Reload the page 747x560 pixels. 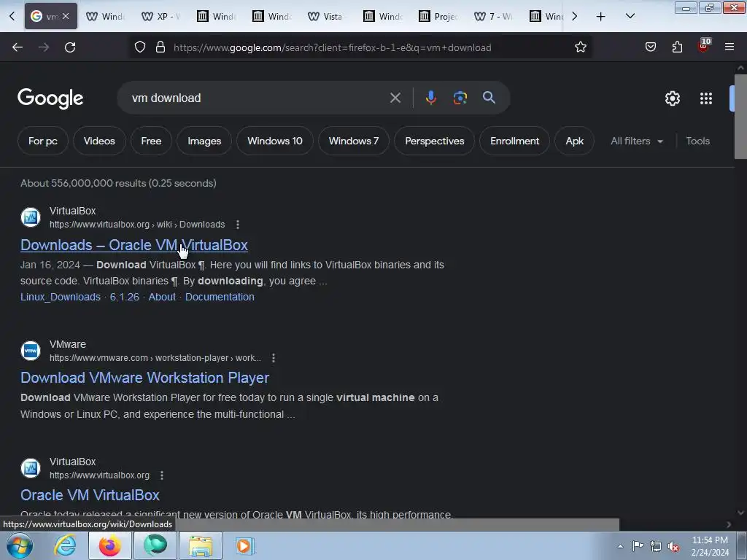pos(70,47)
